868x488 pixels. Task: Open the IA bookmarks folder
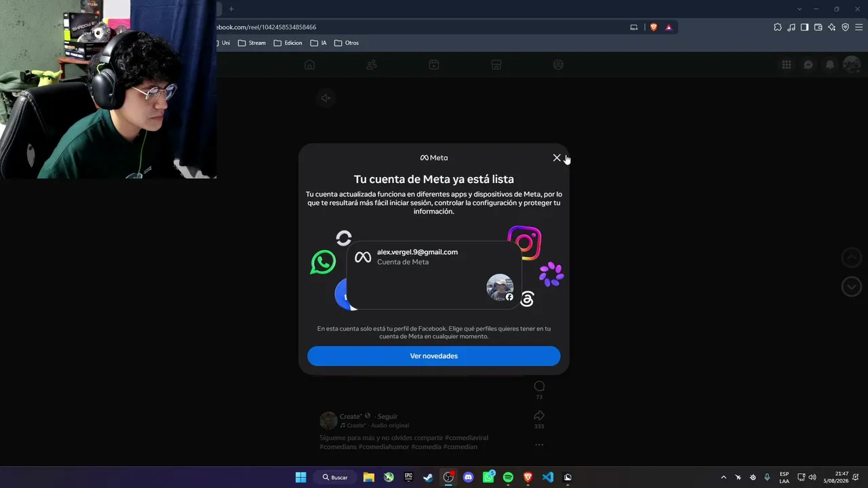(x=319, y=43)
